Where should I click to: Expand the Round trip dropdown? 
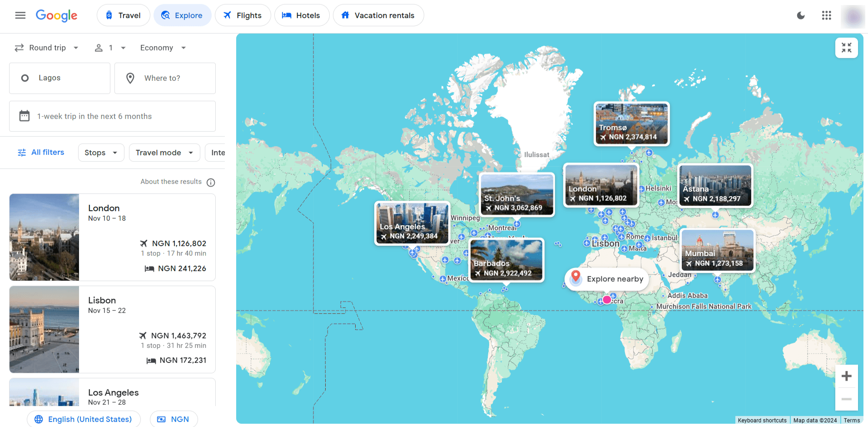coord(47,48)
